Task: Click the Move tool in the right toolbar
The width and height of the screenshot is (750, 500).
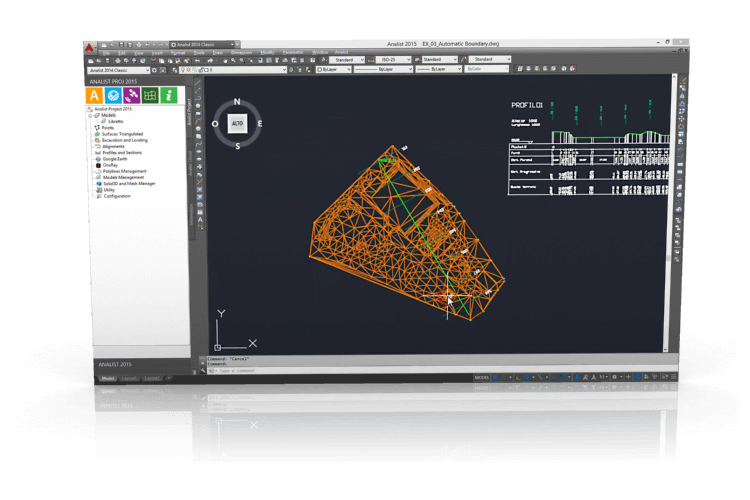Action: (x=682, y=119)
